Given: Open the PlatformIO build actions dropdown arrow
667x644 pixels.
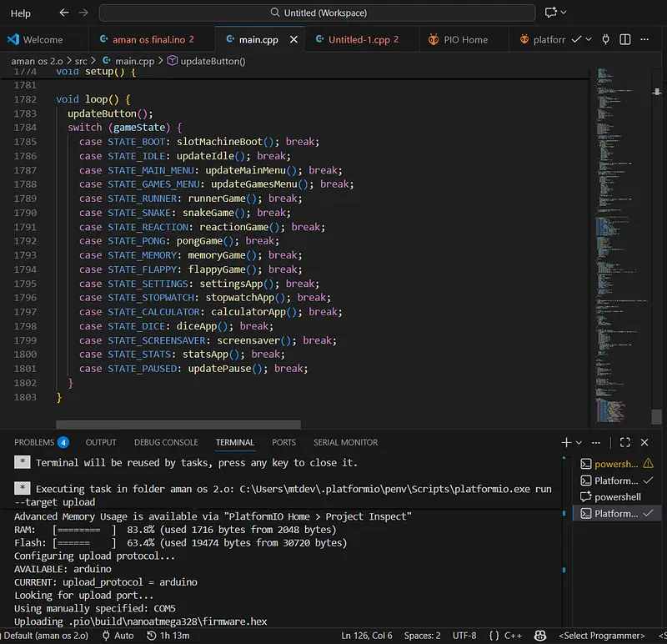Looking at the screenshot, I should pos(589,39).
